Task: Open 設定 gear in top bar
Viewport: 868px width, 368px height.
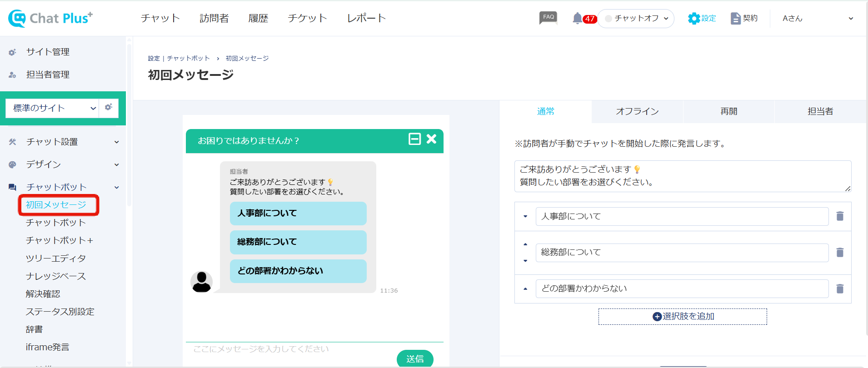Action: (702, 18)
